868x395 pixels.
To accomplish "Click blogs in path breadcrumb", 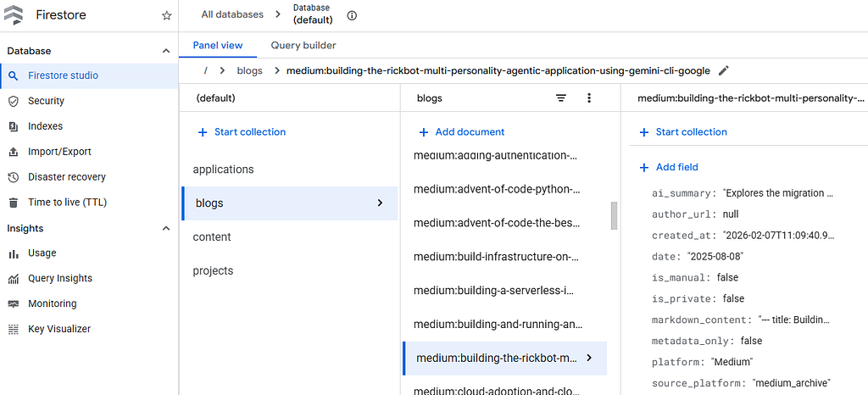I will (x=250, y=71).
